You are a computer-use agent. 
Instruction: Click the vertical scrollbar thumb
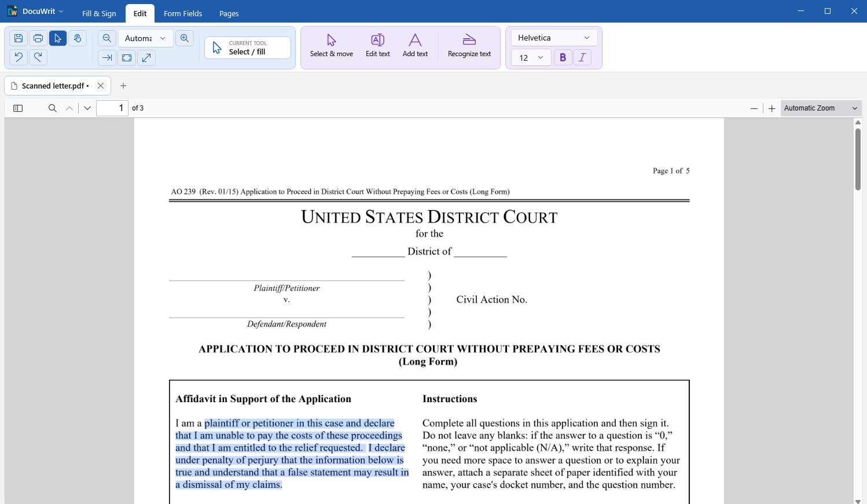[x=858, y=159]
